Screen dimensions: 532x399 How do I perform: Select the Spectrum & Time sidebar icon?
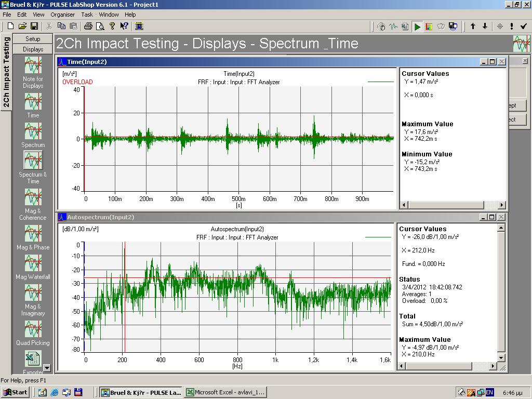[x=33, y=160]
